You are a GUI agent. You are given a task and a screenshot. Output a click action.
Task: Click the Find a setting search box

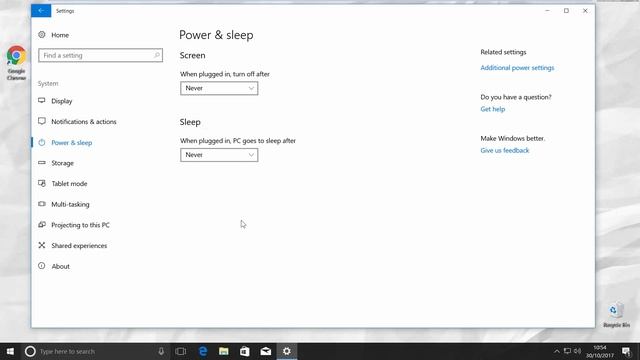[100, 55]
